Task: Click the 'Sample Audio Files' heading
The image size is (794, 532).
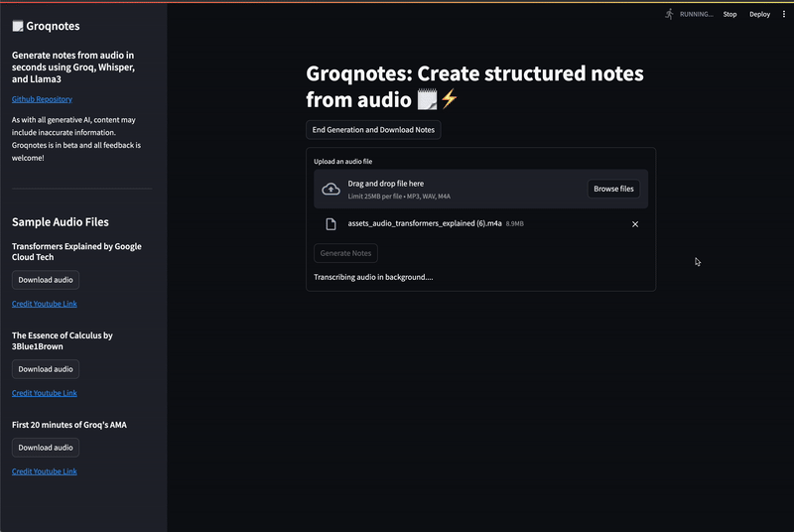Action: pos(61,221)
